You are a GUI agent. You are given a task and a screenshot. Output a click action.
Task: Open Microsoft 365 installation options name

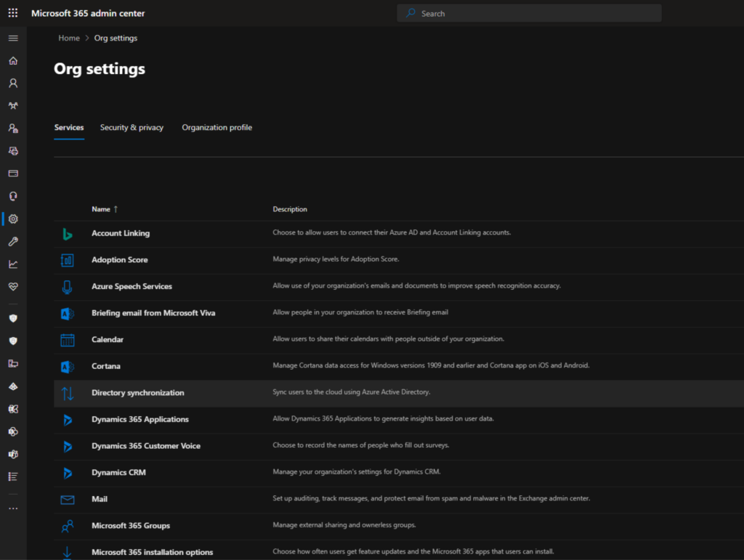click(x=153, y=552)
